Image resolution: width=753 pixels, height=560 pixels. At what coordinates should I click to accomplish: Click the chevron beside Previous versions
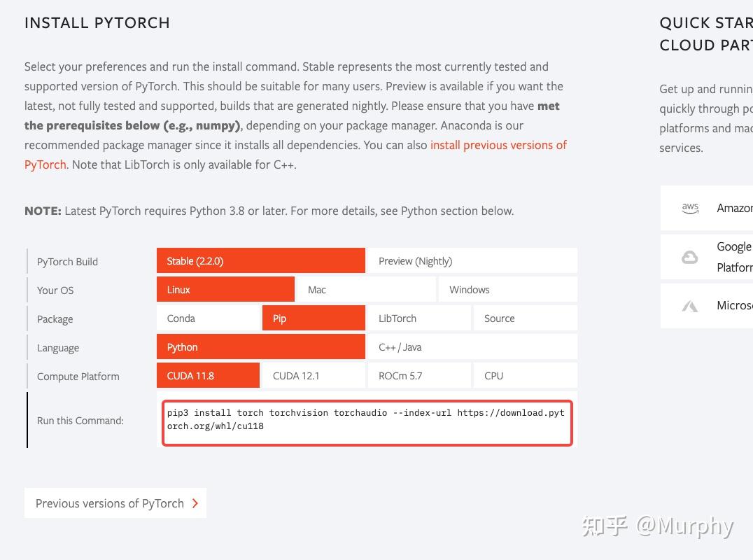pyautogui.click(x=195, y=503)
